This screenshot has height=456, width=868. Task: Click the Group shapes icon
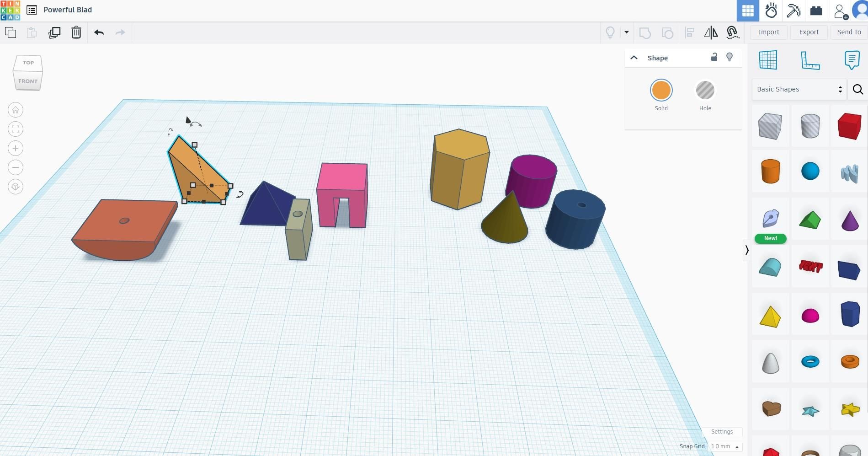pyautogui.click(x=645, y=32)
